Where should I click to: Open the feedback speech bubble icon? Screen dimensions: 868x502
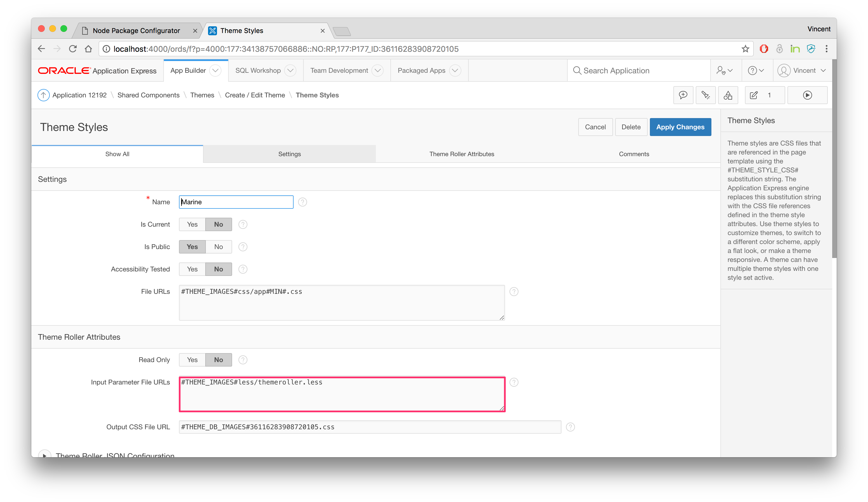coord(683,95)
